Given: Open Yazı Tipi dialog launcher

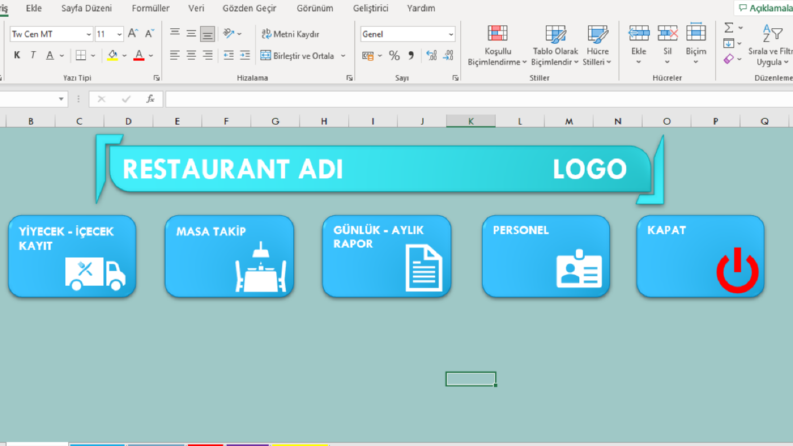Looking at the screenshot, I should point(156,78).
